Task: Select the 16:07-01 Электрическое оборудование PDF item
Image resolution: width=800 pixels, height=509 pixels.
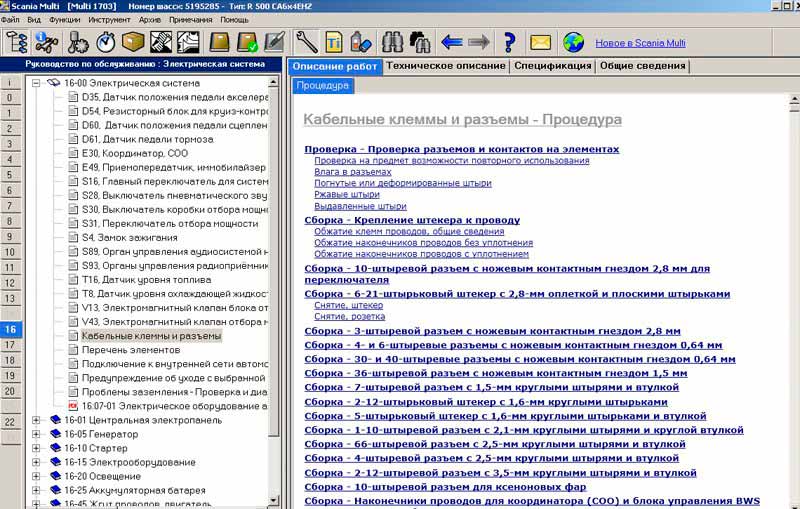Action: point(174,406)
